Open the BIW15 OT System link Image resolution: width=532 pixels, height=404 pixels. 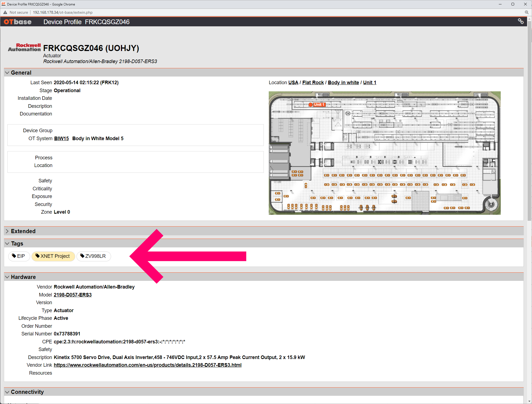[61, 139]
